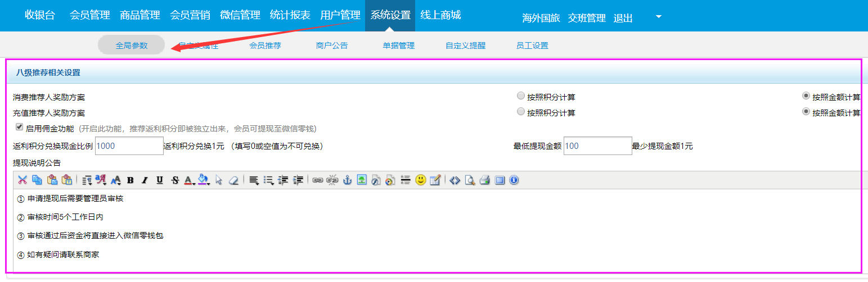Insert an anchor using the anchor icon
This screenshot has height=282, width=868.
click(347, 180)
